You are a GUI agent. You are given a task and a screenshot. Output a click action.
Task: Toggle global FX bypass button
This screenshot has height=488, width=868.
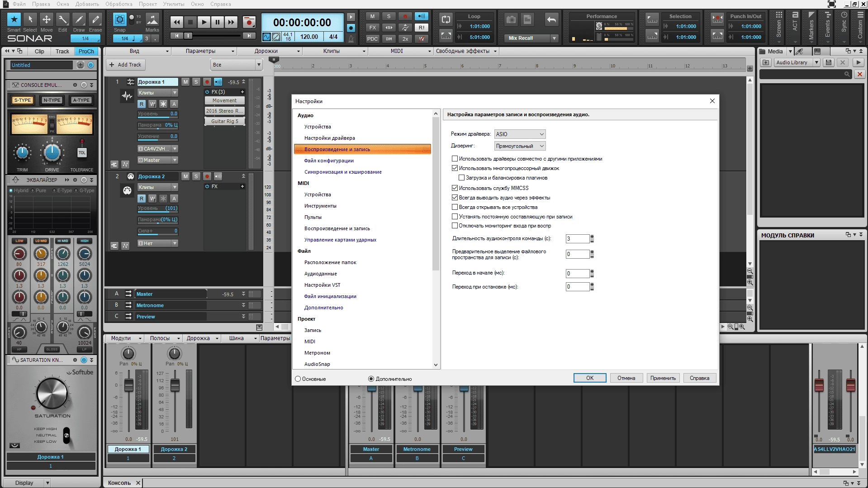point(372,28)
